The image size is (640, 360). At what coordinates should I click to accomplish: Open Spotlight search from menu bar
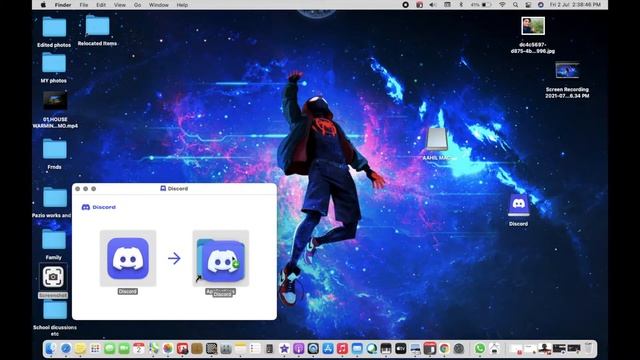pyautogui.click(x=516, y=5)
